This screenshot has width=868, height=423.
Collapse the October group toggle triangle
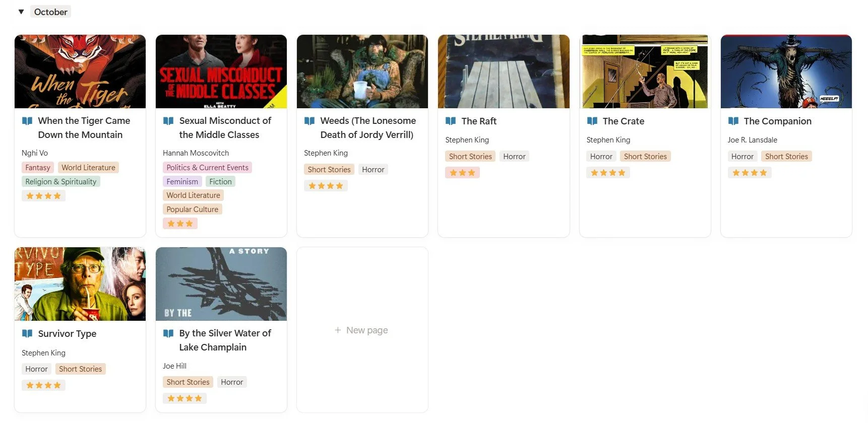coord(21,12)
